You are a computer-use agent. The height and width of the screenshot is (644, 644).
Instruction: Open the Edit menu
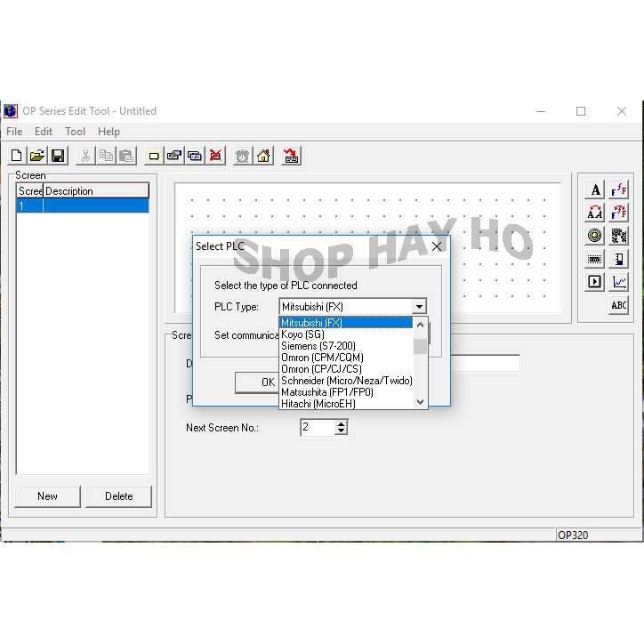point(43,132)
